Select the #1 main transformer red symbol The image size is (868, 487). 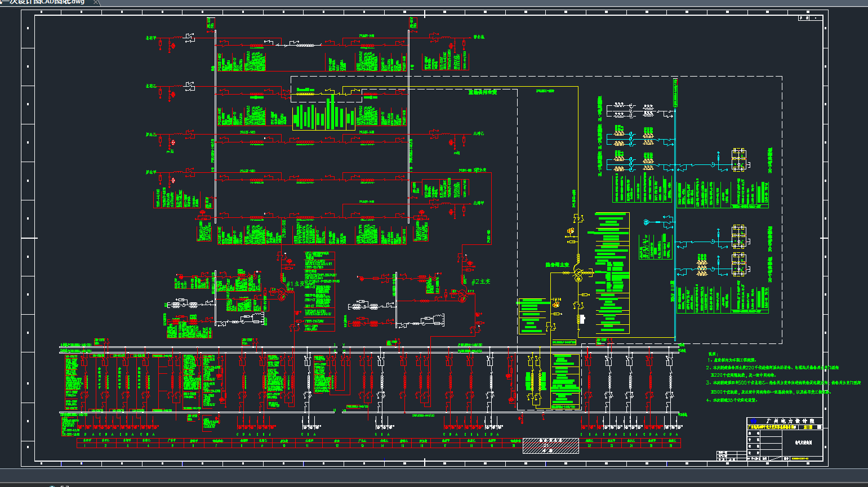tap(282, 293)
